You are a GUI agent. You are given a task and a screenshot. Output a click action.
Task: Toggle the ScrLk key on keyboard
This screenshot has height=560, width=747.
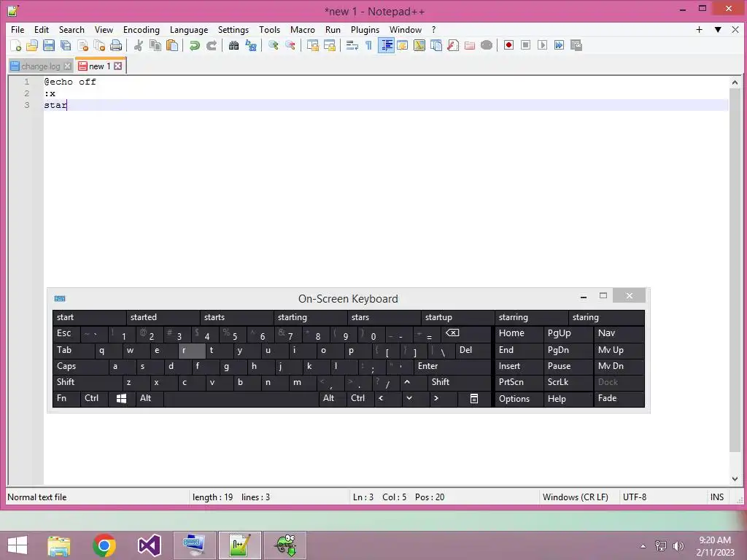point(568,382)
